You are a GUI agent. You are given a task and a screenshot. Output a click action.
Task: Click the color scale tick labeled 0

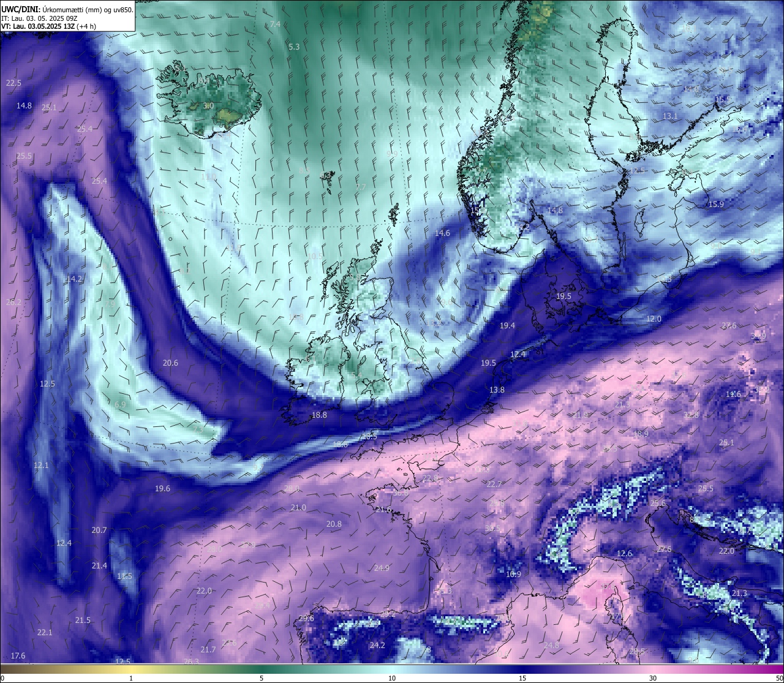[x=2, y=678]
